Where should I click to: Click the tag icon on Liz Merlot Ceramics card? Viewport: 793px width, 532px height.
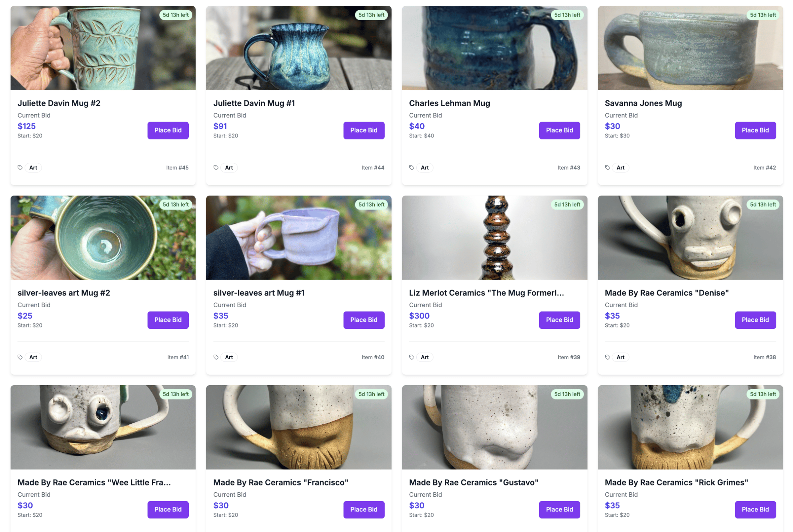click(411, 357)
